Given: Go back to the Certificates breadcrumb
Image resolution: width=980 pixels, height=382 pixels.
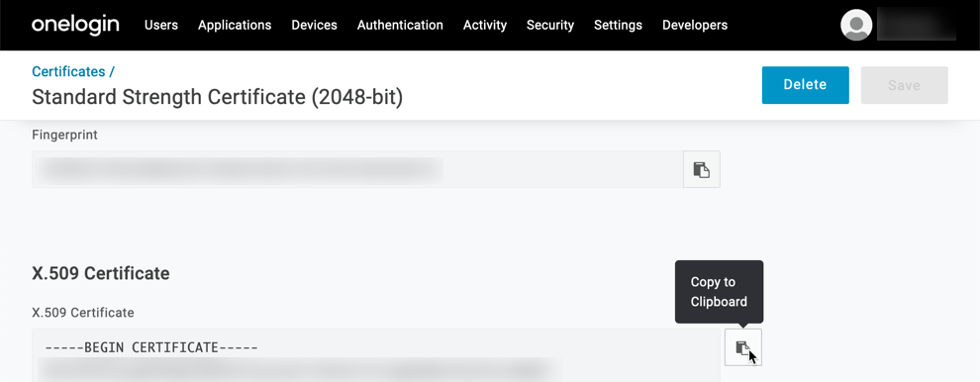Looking at the screenshot, I should tap(68, 71).
